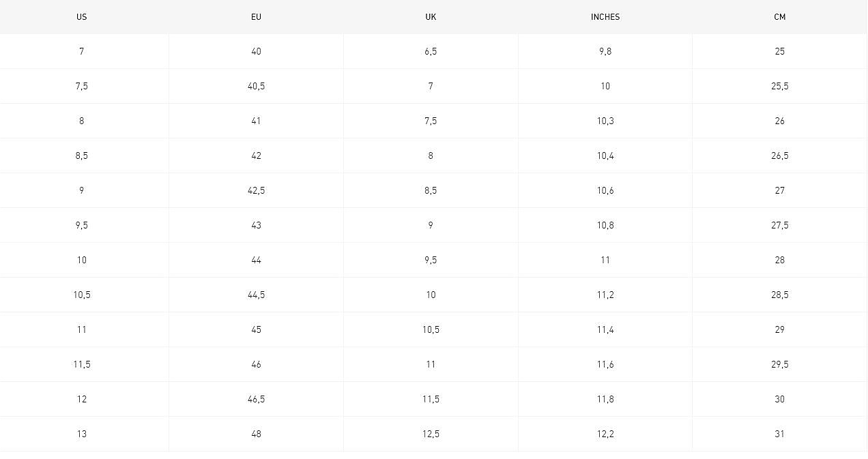Click UK size 12,5 cell
The width and height of the screenshot is (868, 459).
pyautogui.click(x=431, y=434)
